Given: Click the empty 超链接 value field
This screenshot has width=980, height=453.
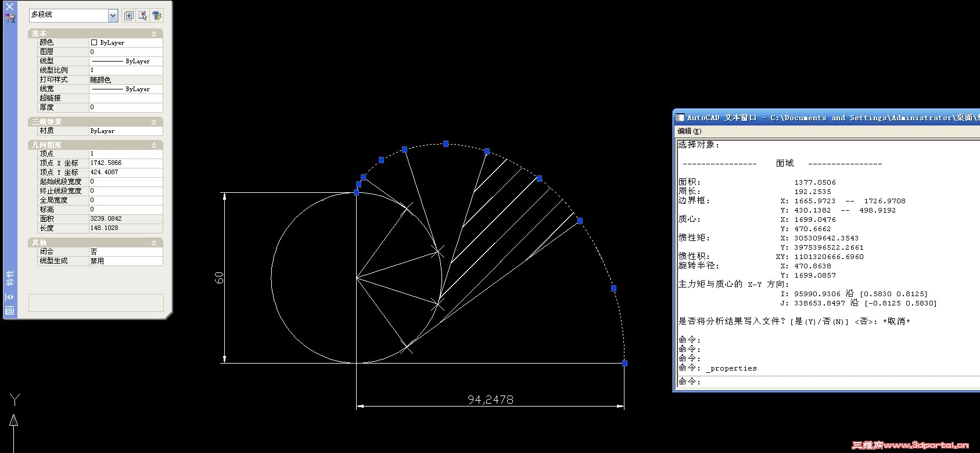Looking at the screenshot, I should pos(125,98).
